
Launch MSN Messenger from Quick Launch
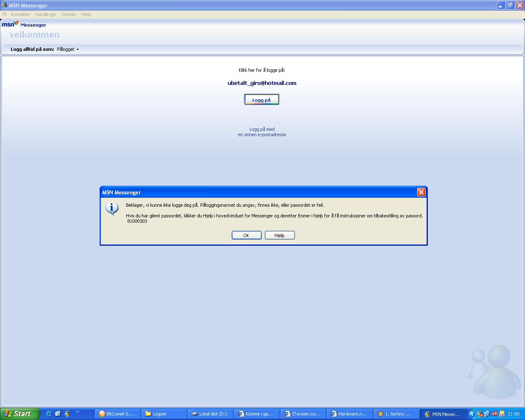pos(67,414)
